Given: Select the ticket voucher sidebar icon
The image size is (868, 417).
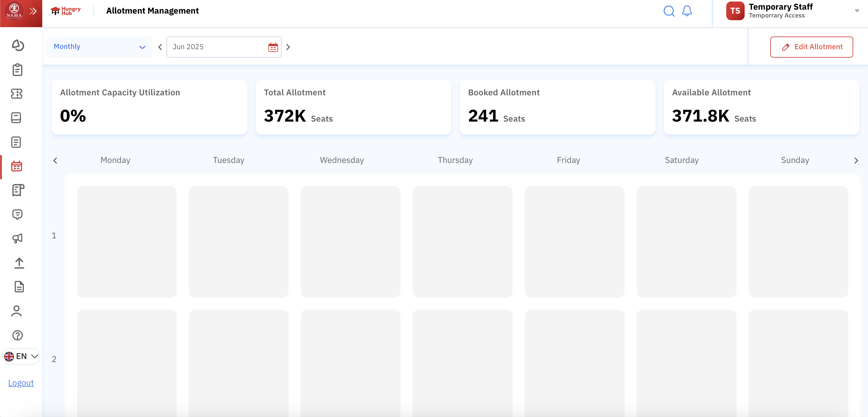Looking at the screenshot, I should [17, 94].
